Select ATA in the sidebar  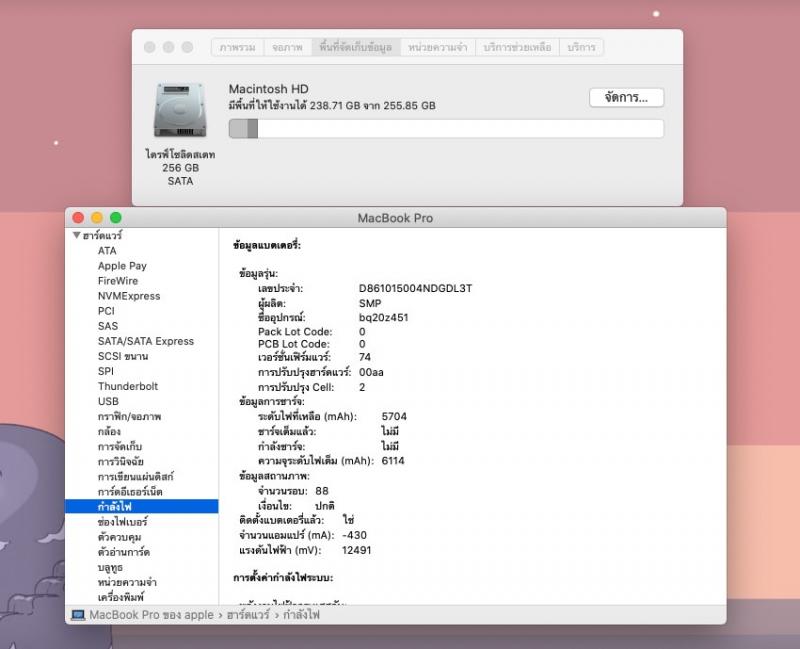(x=107, y=251)
